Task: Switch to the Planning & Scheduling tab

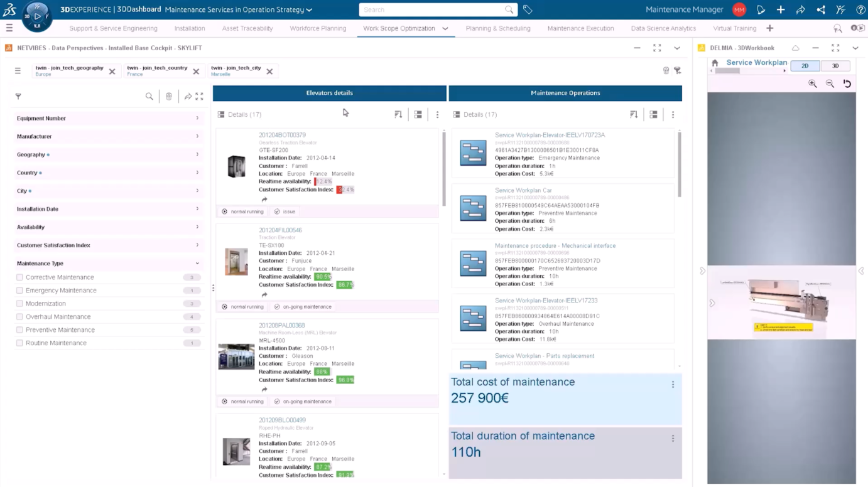Action: [x=497, y=28]
